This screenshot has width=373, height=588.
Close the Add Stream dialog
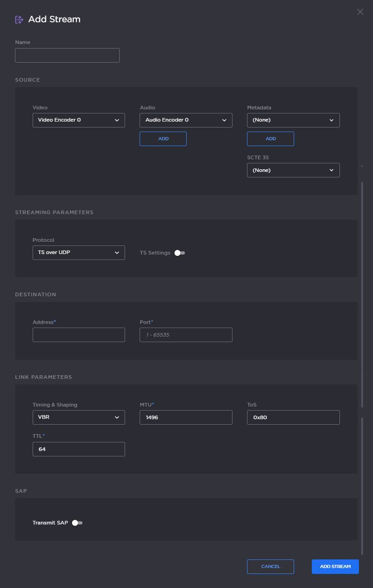coord(360,12)
